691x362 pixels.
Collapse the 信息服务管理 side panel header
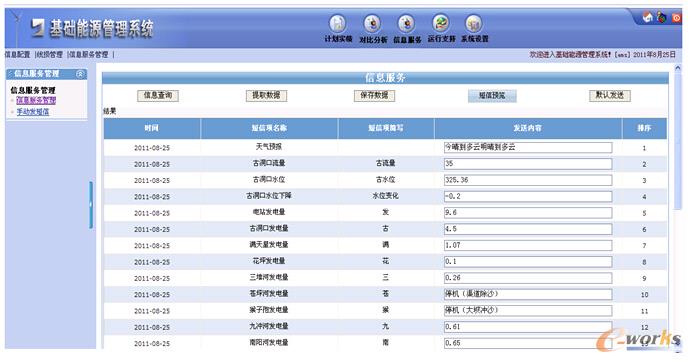[x=80, y=74]
